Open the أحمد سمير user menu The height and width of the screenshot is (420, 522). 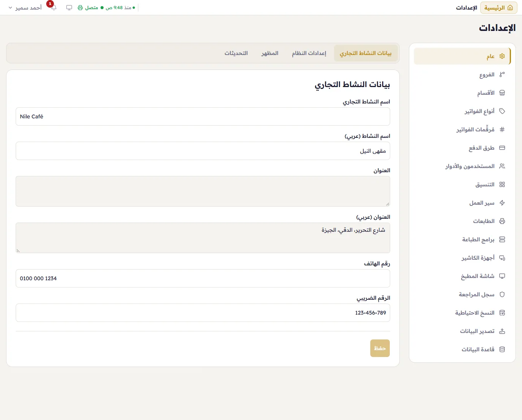tap(25, 8)
